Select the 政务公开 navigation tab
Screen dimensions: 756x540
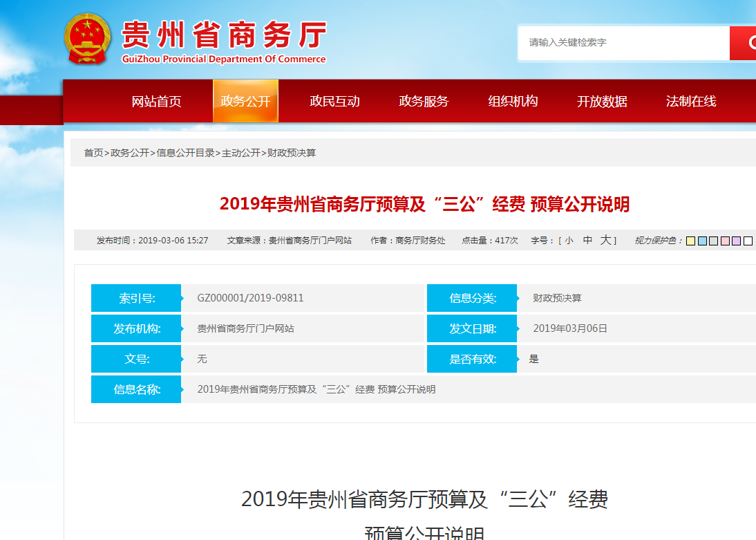tap(245, 102)
